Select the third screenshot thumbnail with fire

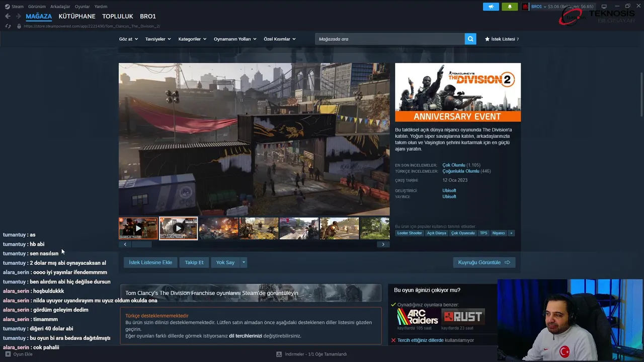click(218, 228)
